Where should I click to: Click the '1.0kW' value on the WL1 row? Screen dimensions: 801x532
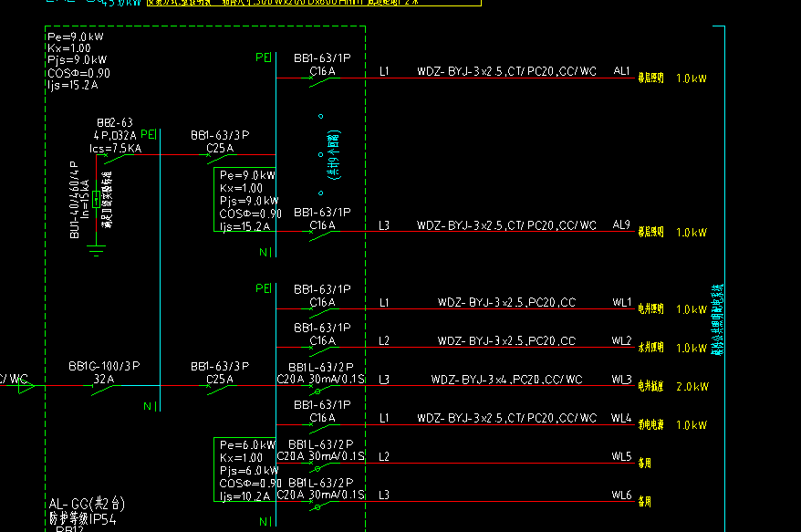point(692,309)
